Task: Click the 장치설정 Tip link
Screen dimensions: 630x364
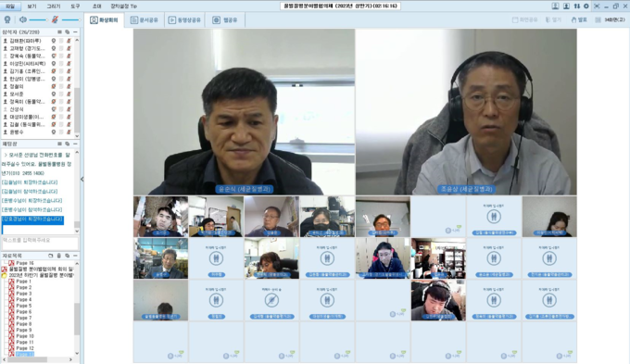Action: pyautogui.click(x=123, y=6)
